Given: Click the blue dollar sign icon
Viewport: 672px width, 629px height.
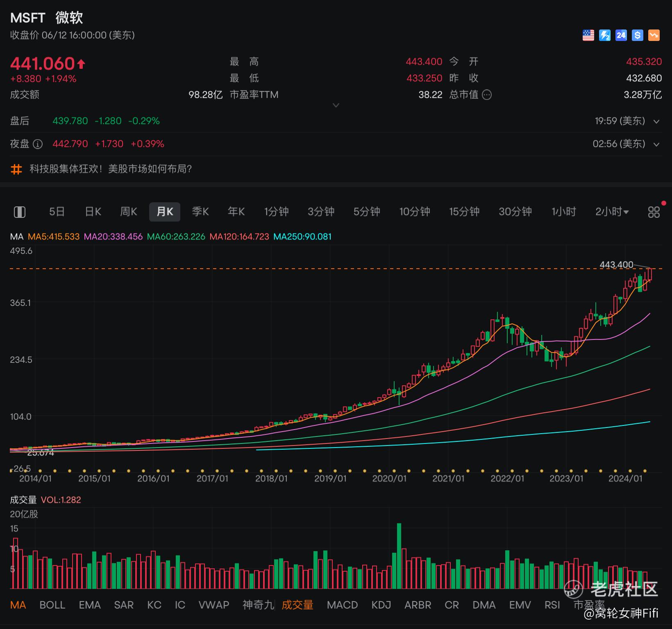Looking at the screenshot, I should click(638, 35).
